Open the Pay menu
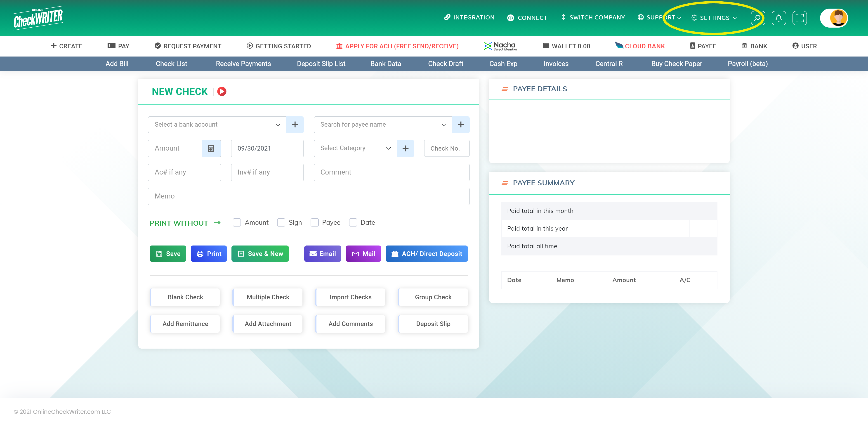868x425 pixels. (118, 46)
